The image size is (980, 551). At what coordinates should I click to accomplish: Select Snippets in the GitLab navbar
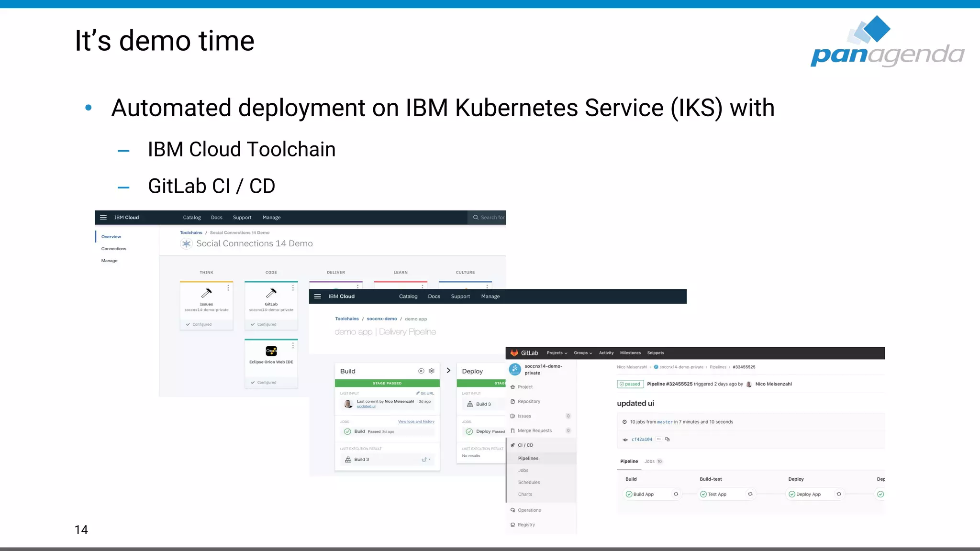(x=656, y=353)
